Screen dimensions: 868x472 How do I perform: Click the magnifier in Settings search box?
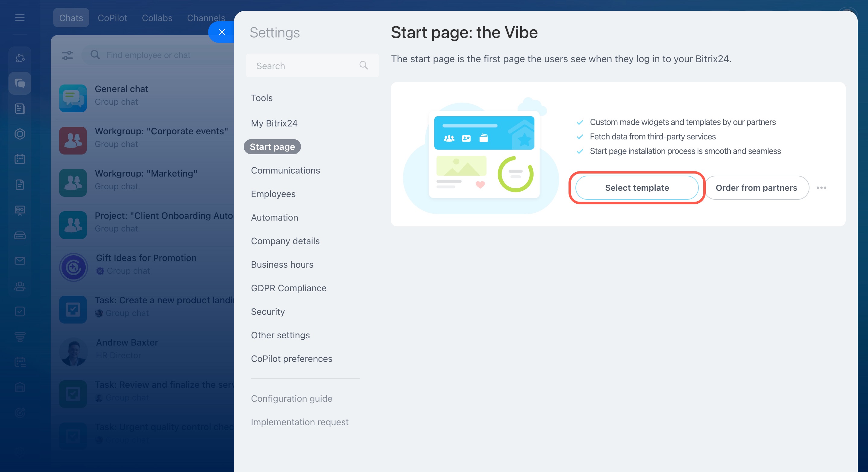(363, 65)
